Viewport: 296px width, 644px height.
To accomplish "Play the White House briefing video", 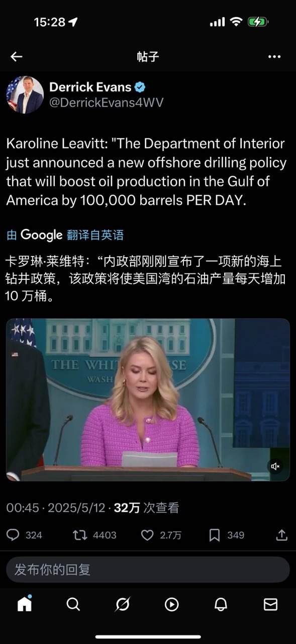I will 148,400.
